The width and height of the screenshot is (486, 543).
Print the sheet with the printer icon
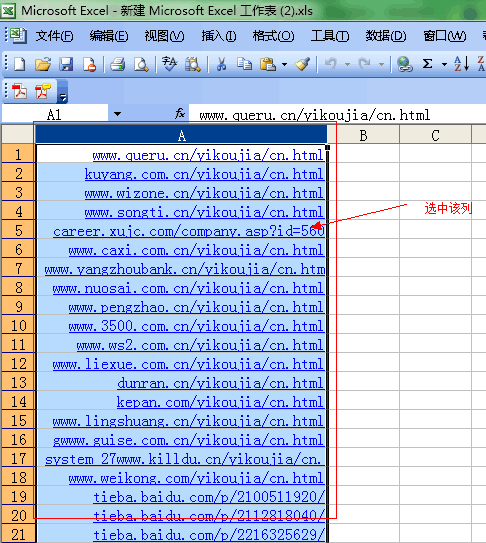click(x=118, y=64)
